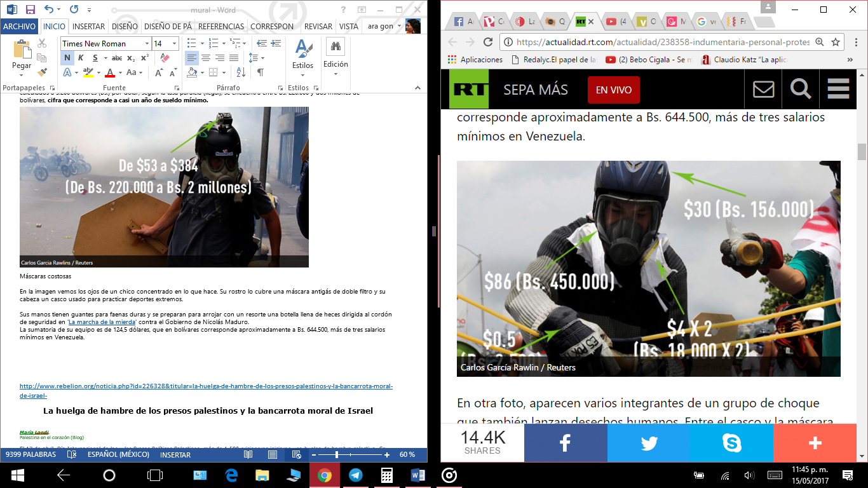
Task: Switch to INSERTAR ribbon tab
Action: (x=88, y=26)
